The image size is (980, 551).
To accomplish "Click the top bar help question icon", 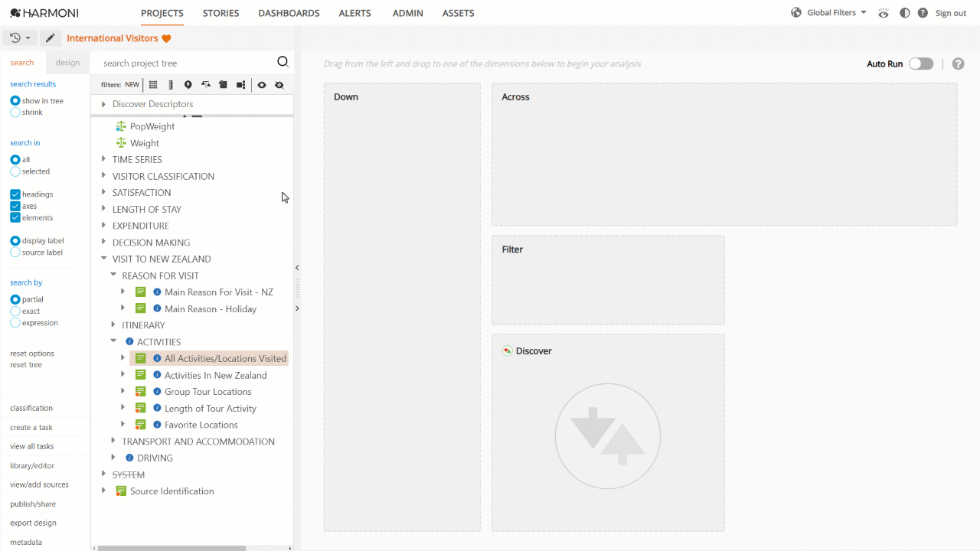I will 923,13.
